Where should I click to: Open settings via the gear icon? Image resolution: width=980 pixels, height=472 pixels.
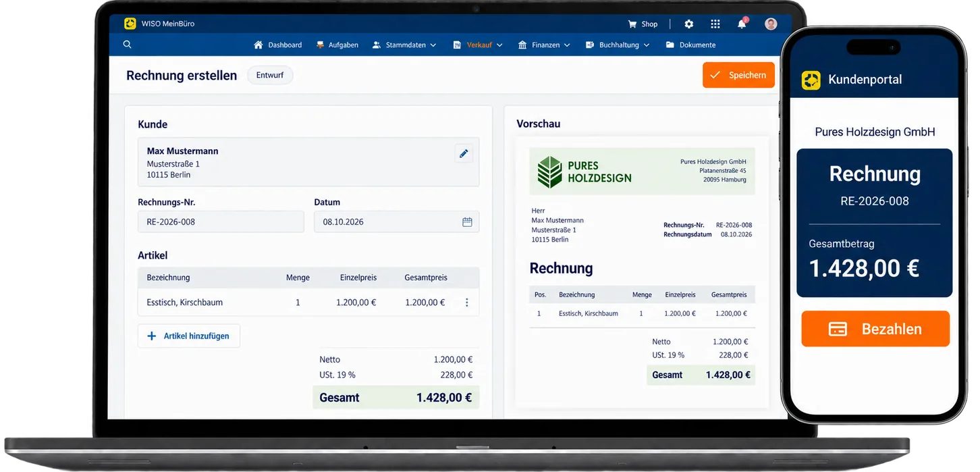[688, 24]
